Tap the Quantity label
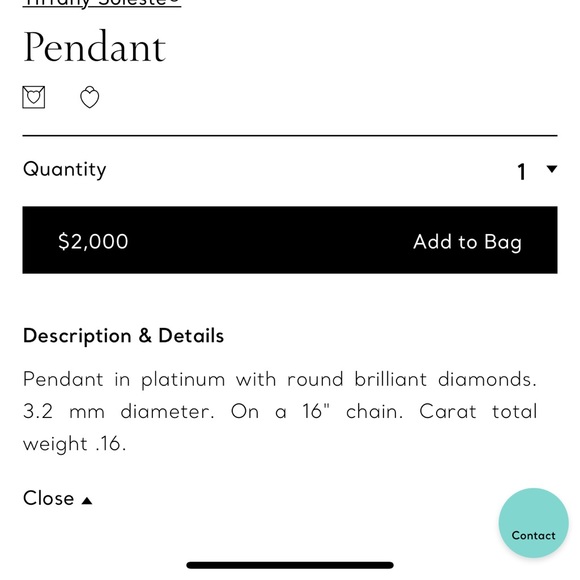This screenshot has height=580, width=580. click(65, 170)
